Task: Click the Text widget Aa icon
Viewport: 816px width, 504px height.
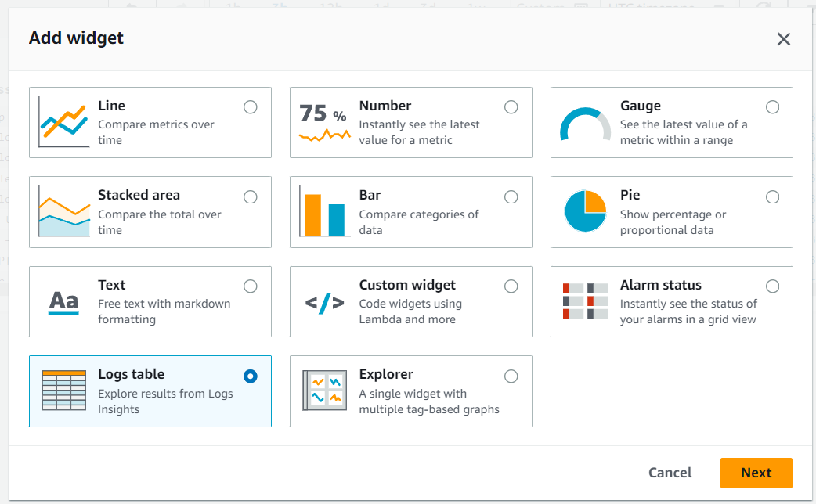Action: pos(63,301)
